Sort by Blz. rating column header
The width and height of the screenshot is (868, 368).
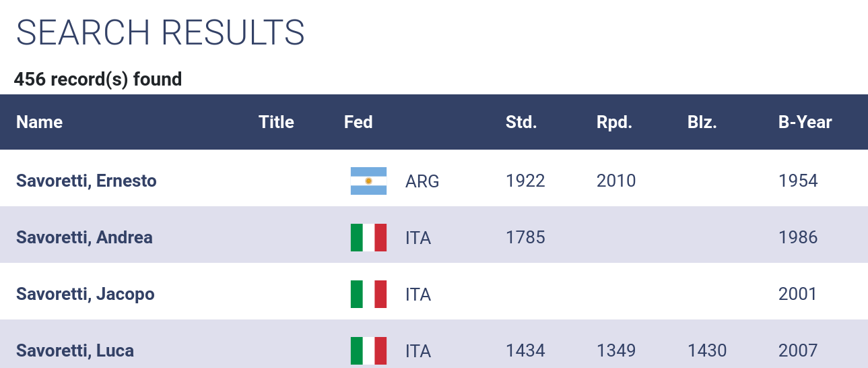pos(702,122)
